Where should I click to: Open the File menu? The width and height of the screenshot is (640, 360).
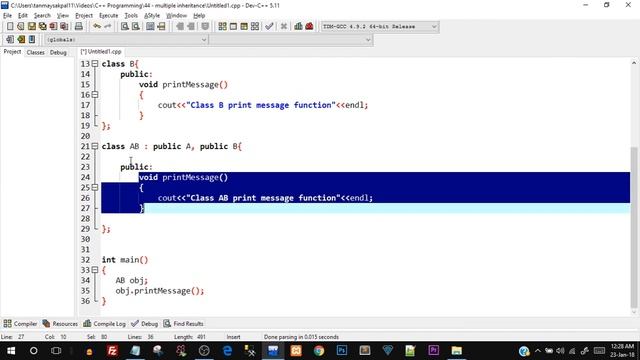(7, 16)
